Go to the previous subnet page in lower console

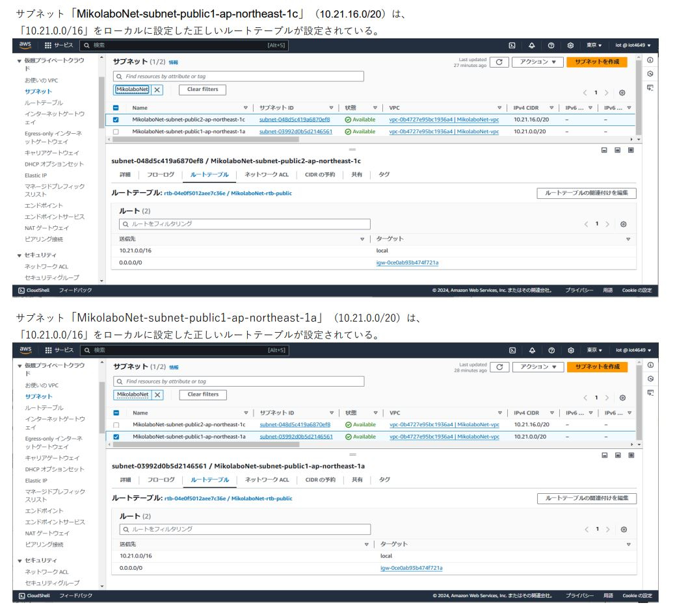coord(585,398)
